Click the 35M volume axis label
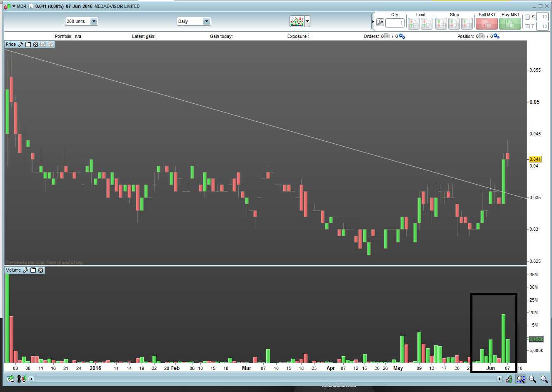552x392 pixels. click(x=534, y=275)
